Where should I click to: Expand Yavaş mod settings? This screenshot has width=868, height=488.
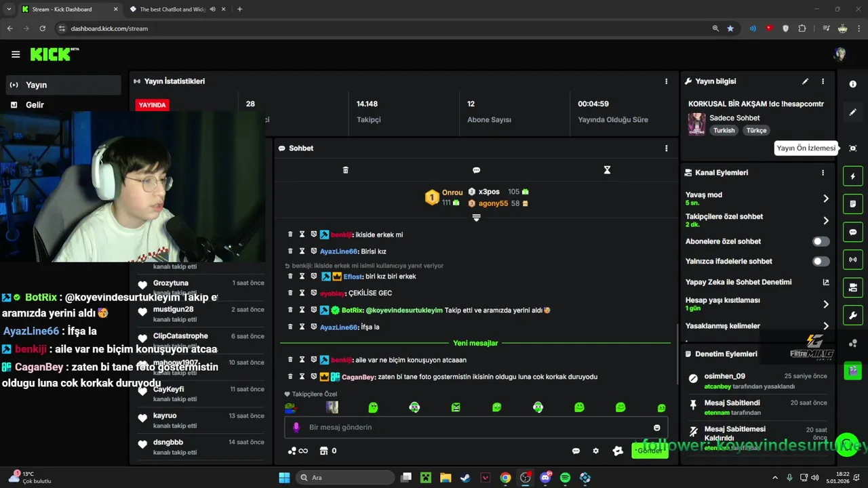[x=825, y=199]
